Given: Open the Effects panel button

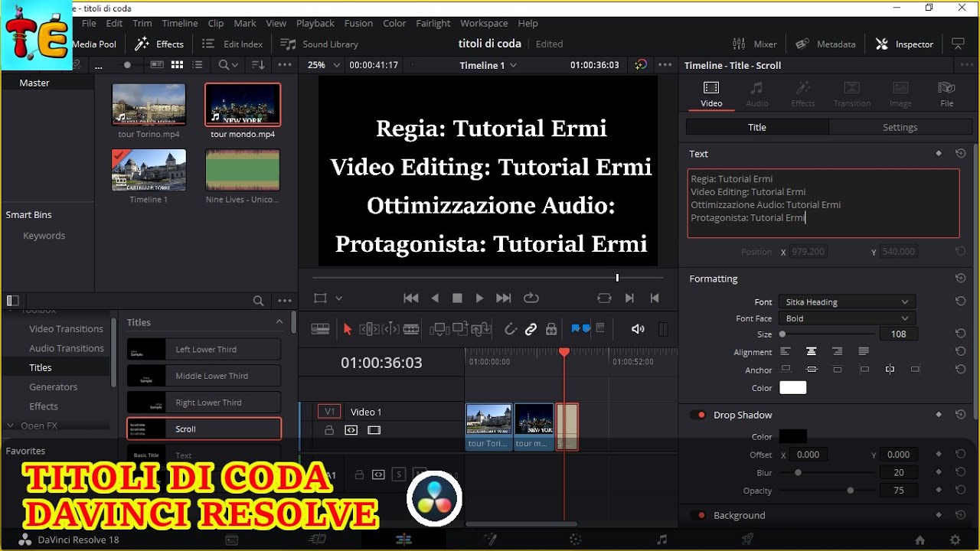Looking at the screenshot, I should pyautogui.click(x=159, y=44).
